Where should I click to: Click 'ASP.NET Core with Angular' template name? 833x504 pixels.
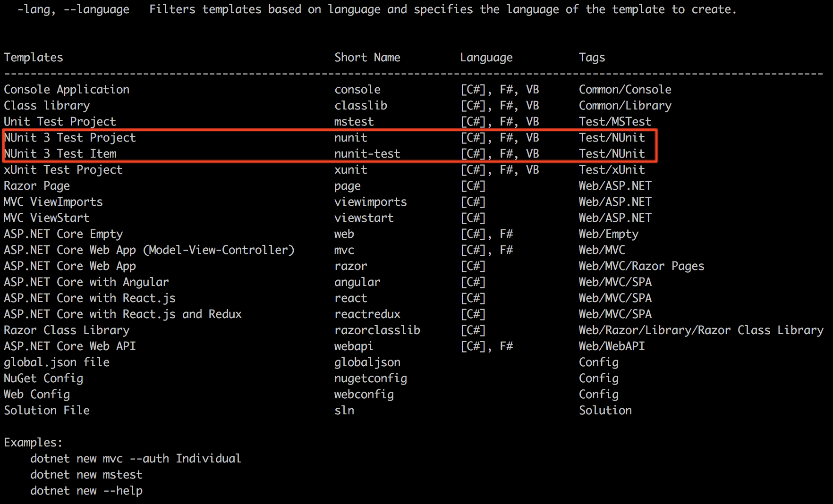pyautogui.click(x=86, y=282)
